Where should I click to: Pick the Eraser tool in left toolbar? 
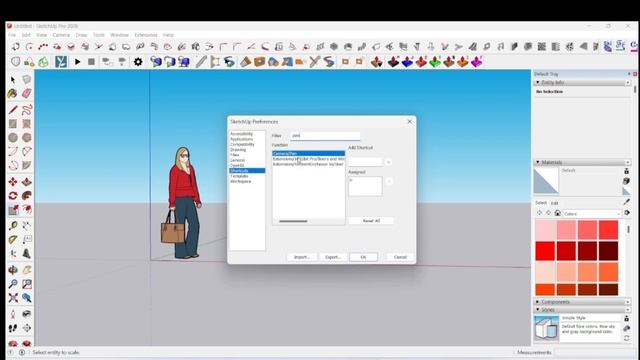click(x=27, y=93)
